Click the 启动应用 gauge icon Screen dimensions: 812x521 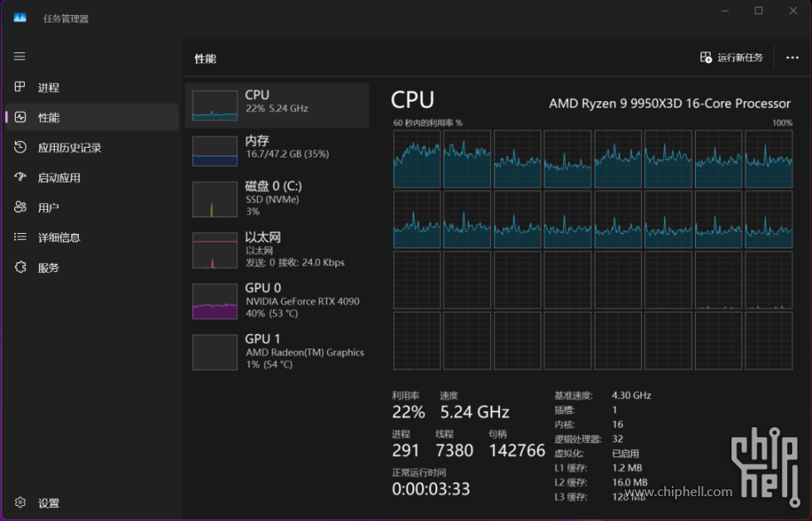click(20, 177)
